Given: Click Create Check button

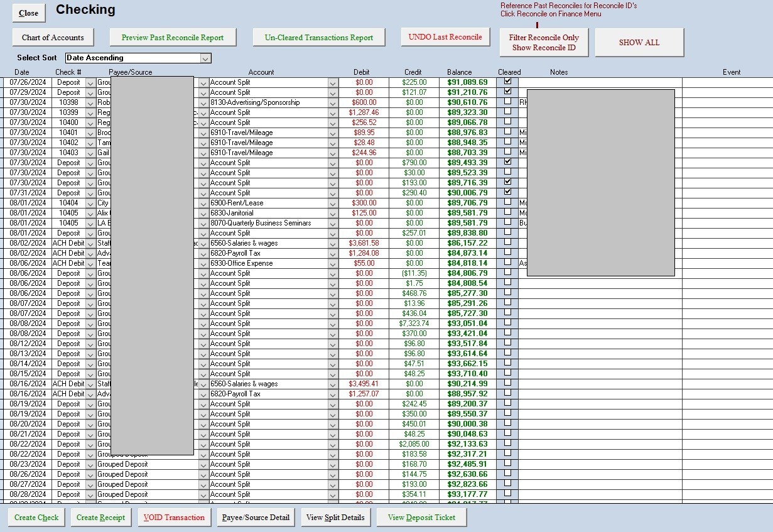Looking at the screenshot, I should pyautogui.click(x=36, y=518).
